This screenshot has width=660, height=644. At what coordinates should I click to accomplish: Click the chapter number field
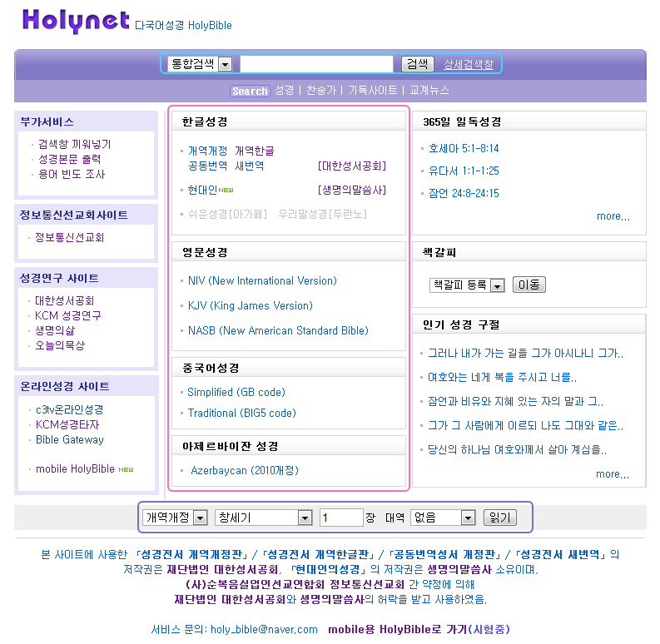341,518
